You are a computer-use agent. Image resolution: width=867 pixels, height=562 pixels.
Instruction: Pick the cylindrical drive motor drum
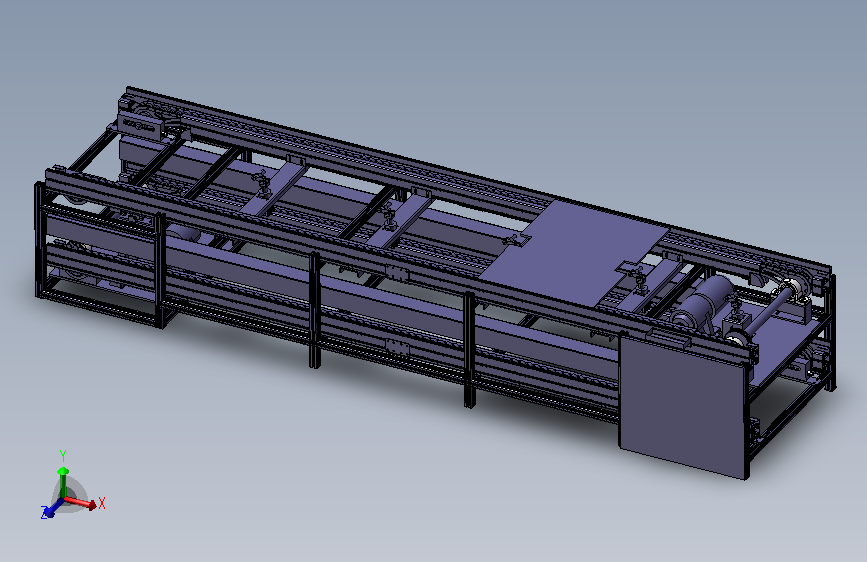(x=702, y=301)
